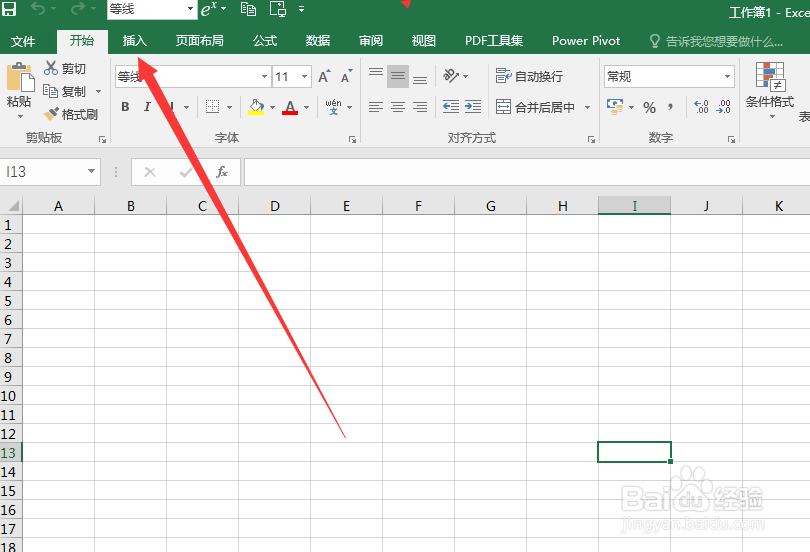
Task: Increase decimal places
Action: (x=701, y=107)
